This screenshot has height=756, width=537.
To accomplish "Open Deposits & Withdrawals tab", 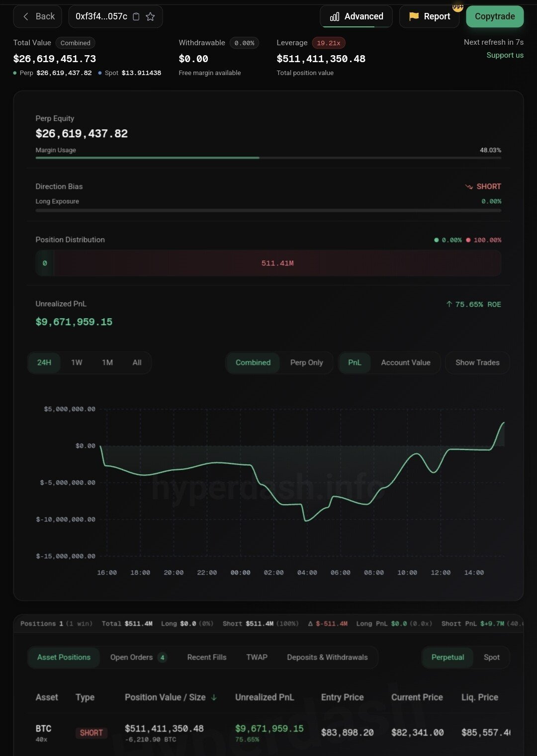I will [x=327, y=657].
